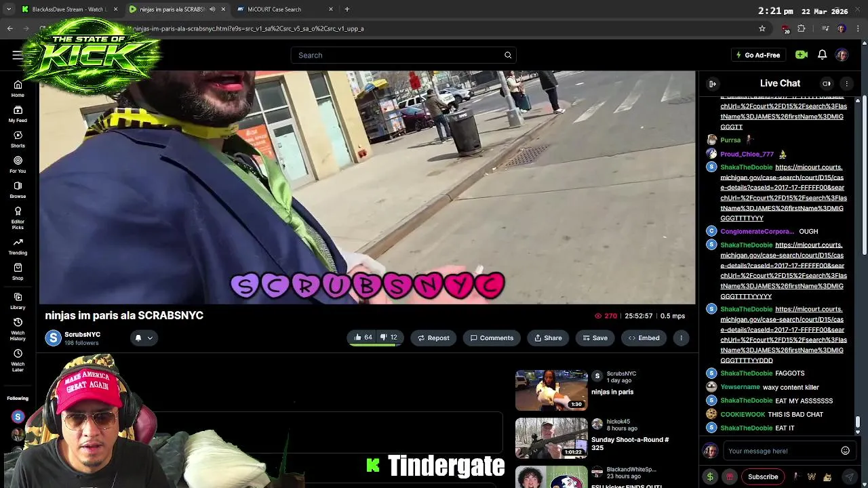Click the search magnifier icon
This screenshot has width=868, height=488.
click(508, 55)
